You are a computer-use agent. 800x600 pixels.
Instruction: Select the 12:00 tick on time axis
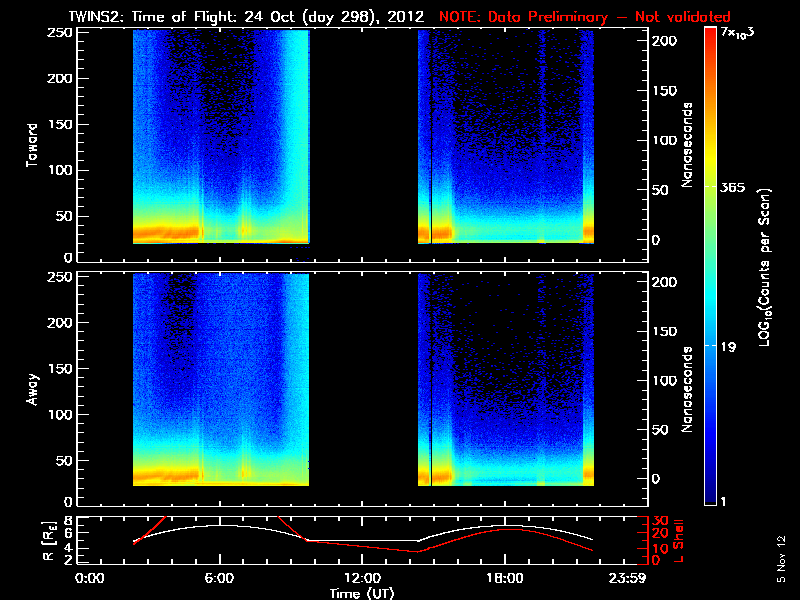point(362,578)
